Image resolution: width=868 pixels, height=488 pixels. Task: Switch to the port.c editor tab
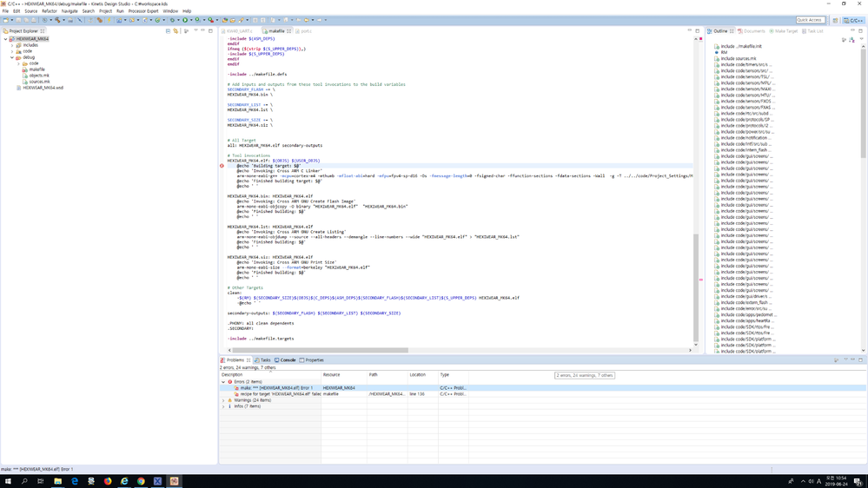pyautogui.click(x=304, y=31)
